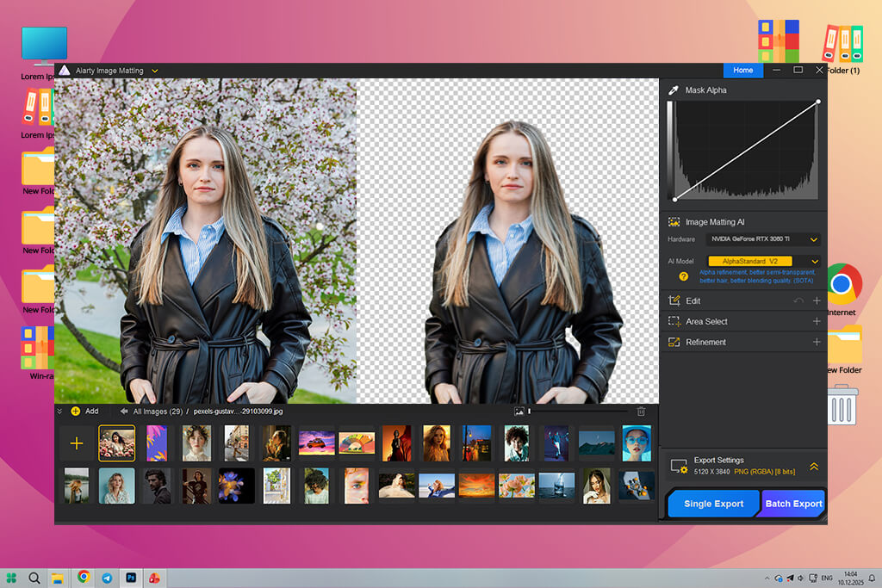Viewport: 882px width, 588px height.
Task: Select the oranges on blue background thumbnail
Action: pyautogui.click(x=637, y=486)
